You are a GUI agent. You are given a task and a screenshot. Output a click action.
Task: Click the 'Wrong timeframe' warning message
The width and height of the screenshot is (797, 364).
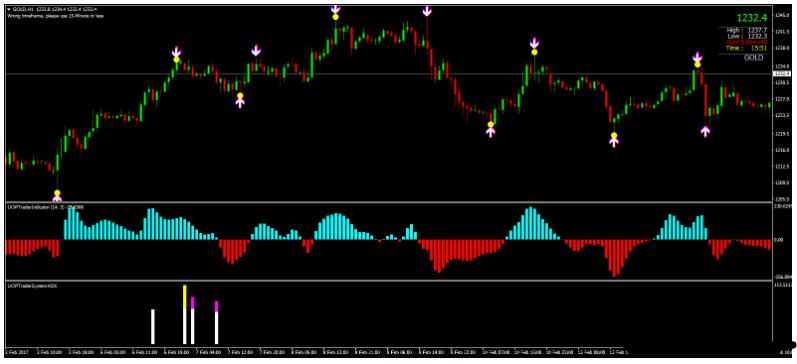(x=55, y=15)
